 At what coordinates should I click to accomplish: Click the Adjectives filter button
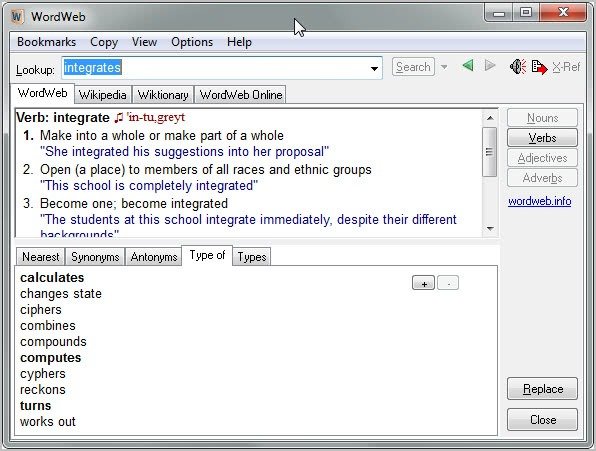point(542,158)
